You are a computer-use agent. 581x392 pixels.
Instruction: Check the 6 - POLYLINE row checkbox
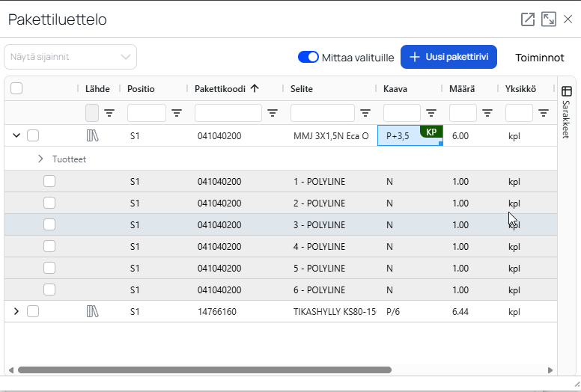click(49, 290)
